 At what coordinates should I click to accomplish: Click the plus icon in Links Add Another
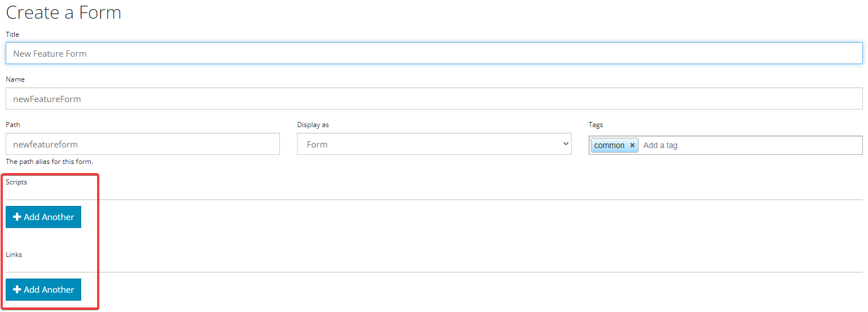point(17,290)
